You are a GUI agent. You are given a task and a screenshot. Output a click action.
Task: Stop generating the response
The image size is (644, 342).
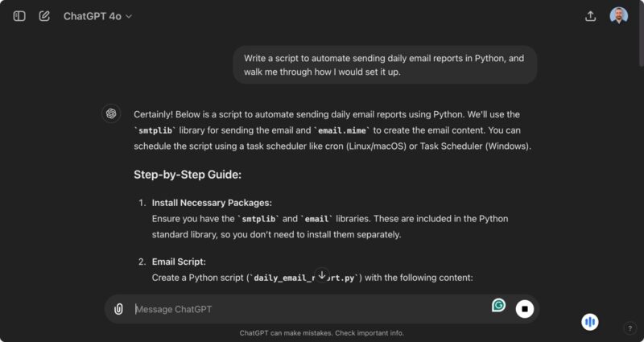coord(525,309)
